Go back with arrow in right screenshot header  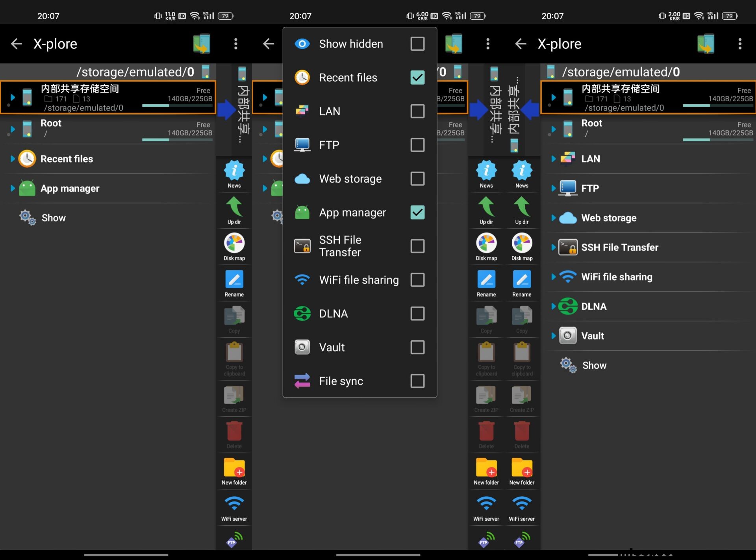click(521, 44)
